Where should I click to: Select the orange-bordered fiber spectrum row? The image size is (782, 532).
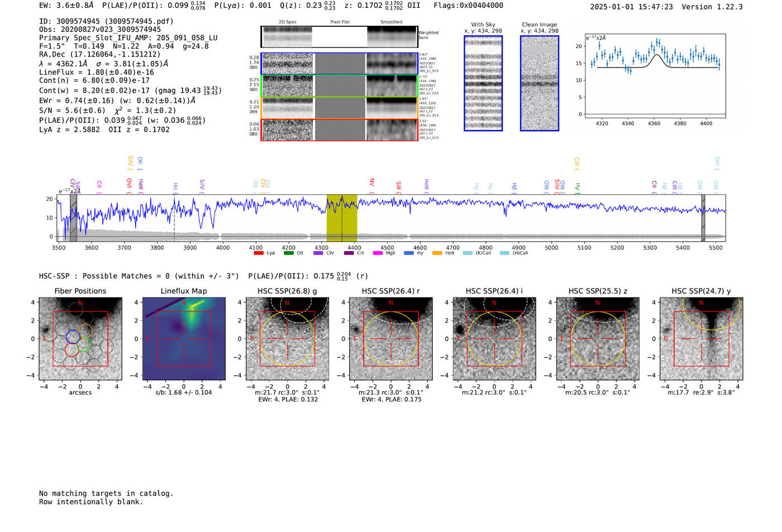tap(340, 108)
